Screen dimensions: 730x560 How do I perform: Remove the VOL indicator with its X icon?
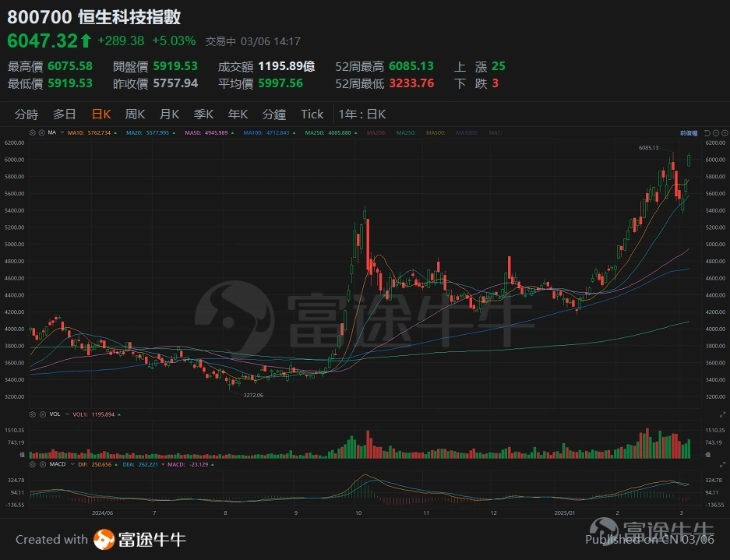(42, 414)
